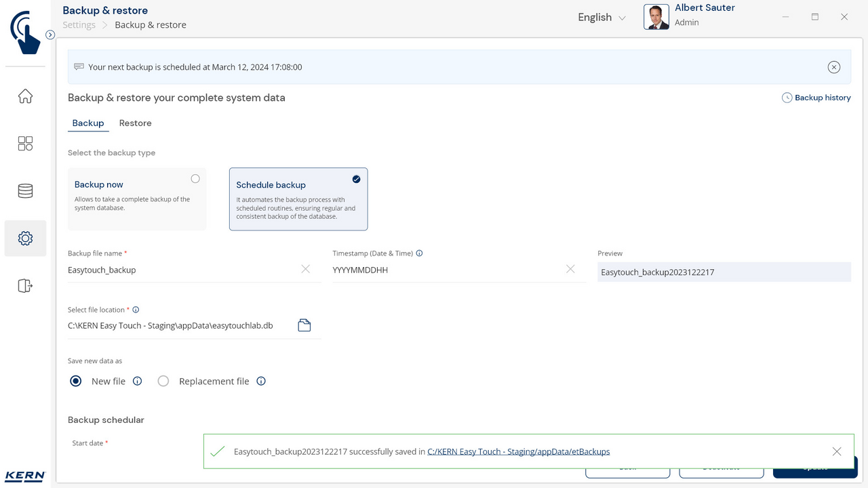Click the logout icon in sidebar
868x488 pixels.
click(25, 286)
